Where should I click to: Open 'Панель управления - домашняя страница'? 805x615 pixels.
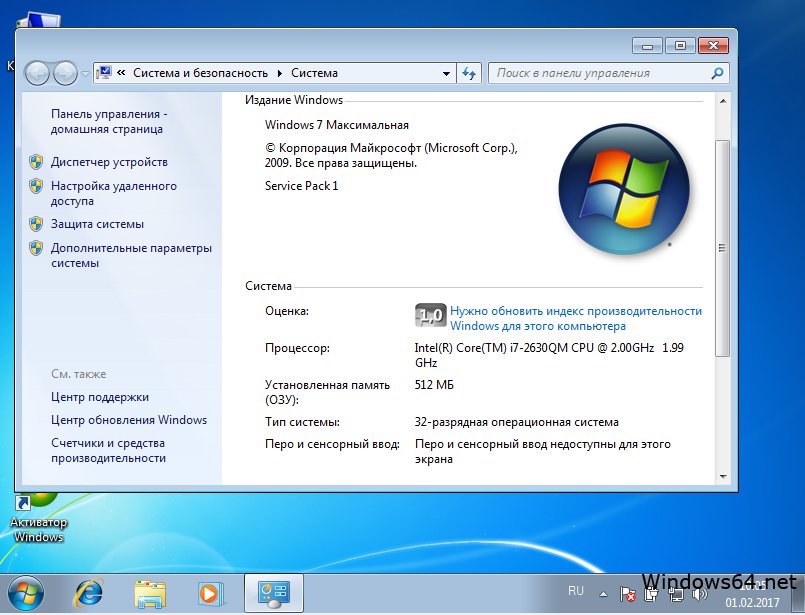click(109, 122)
